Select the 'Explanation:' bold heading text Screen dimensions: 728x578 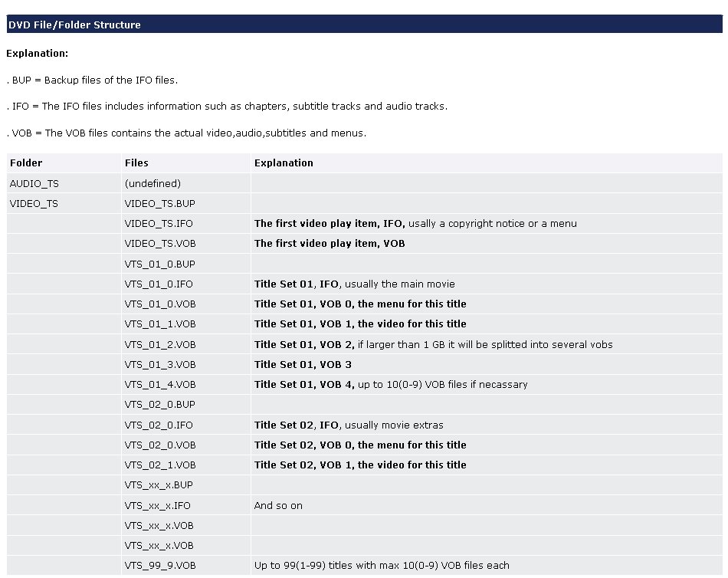point(37,54)
